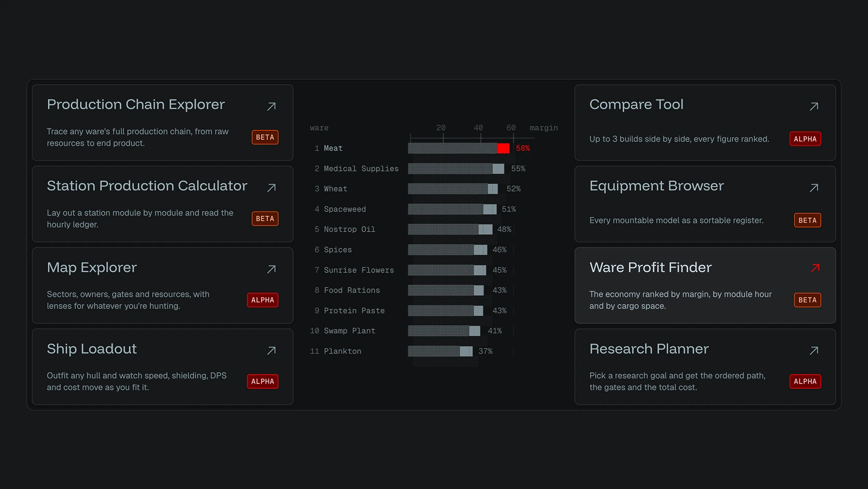Viewport: 868px width, 489px height.
Task: Click the red Meat margin bar
Action: tap(459, 149)
